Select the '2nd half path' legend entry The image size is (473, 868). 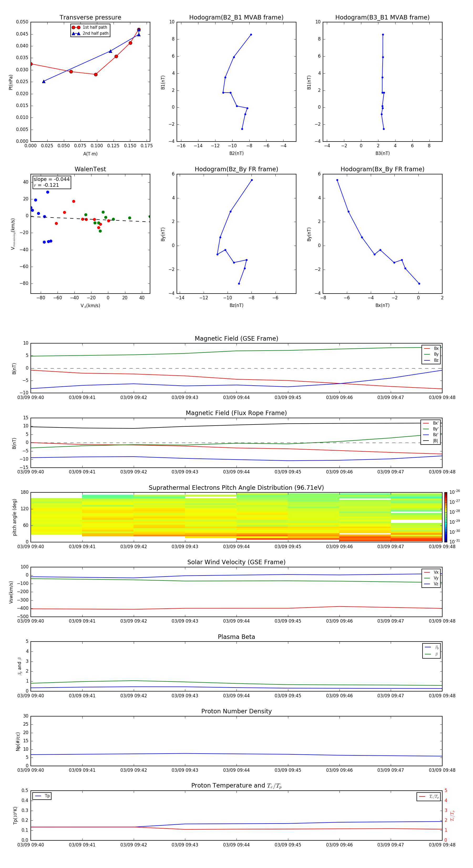90,33
